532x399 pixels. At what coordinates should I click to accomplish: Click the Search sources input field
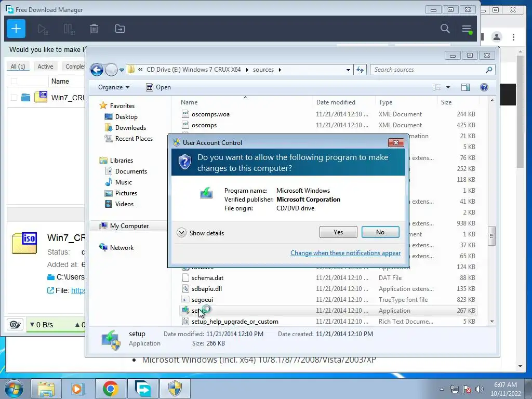(428, 70)
